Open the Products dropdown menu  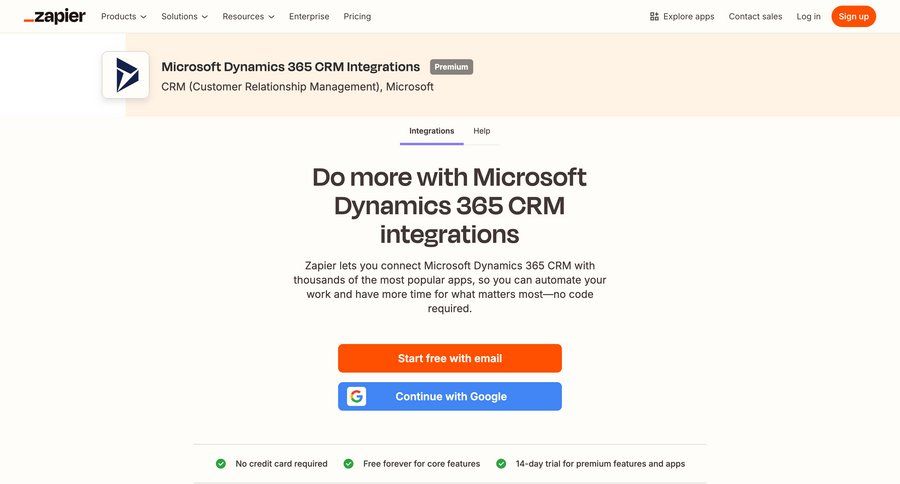click(x=124, y=17)
